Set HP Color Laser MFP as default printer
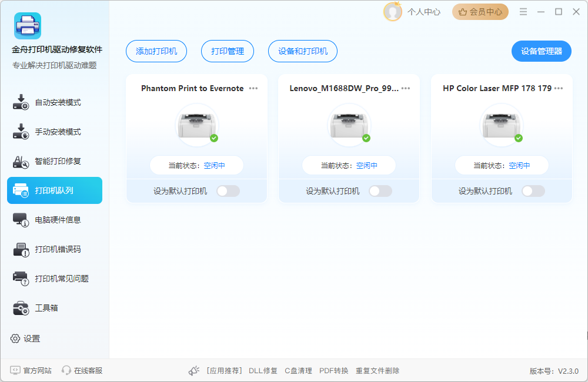 [533, 191]
